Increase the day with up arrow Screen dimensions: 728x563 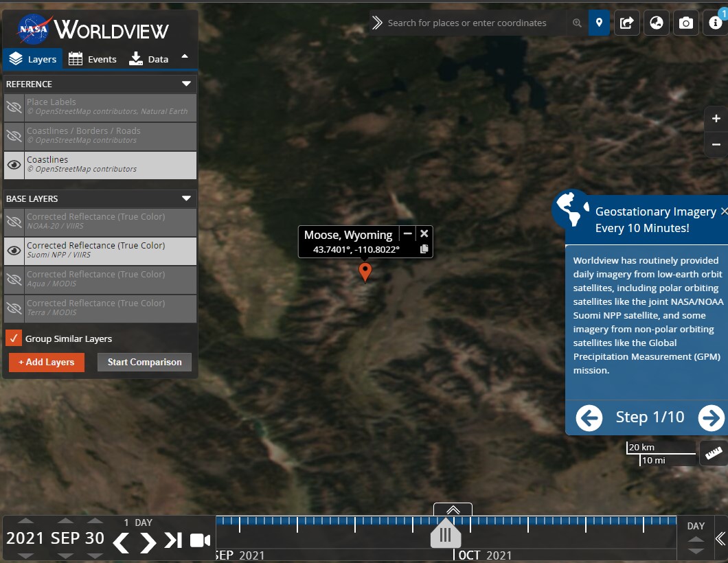(x=95, y=520)
